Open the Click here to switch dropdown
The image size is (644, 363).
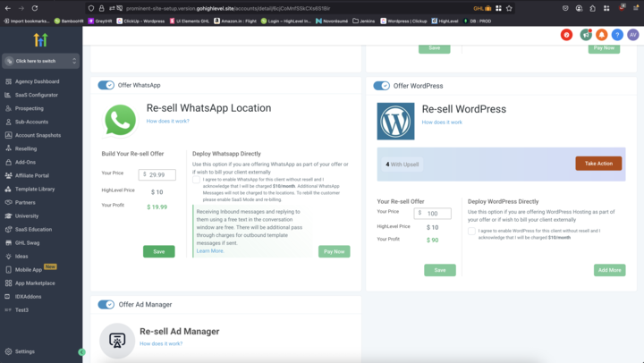[40, 61]
